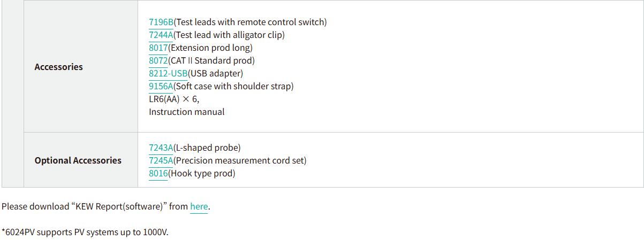Open the 7196B test leads link
Screen dimensions: 644x248
pos(161,22)
